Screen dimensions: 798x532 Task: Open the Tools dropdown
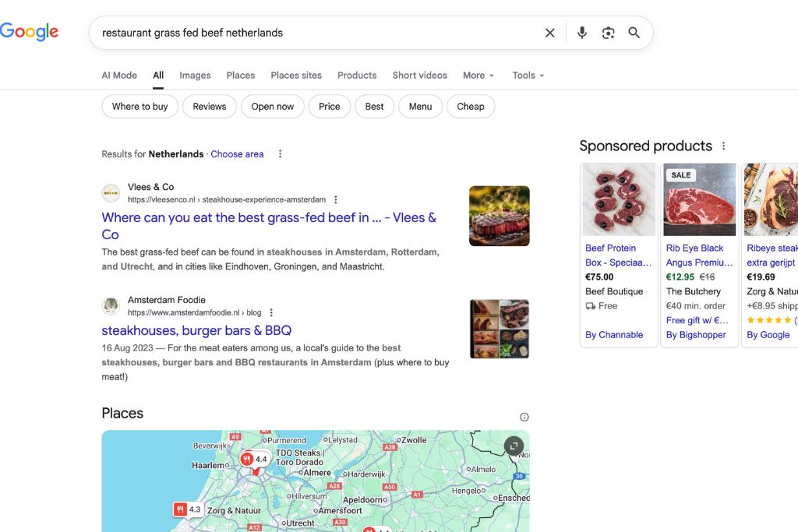pos(528,76)
